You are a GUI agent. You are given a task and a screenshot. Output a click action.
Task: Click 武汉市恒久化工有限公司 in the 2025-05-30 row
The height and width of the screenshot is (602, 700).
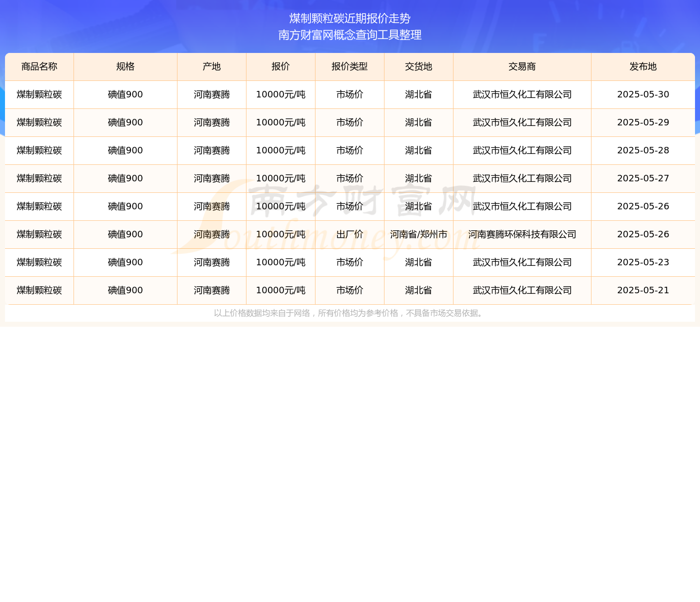522,95
